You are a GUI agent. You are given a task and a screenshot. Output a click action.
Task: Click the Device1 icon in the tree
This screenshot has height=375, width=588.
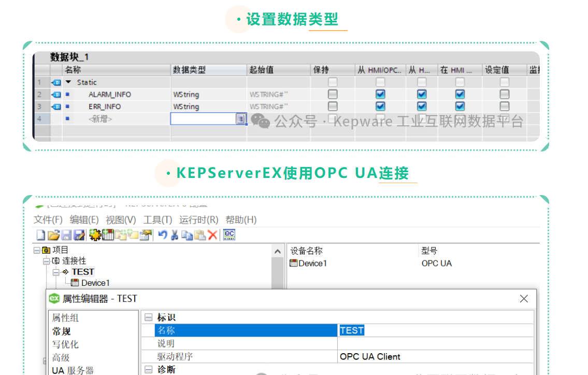click(x=75, y=283)
